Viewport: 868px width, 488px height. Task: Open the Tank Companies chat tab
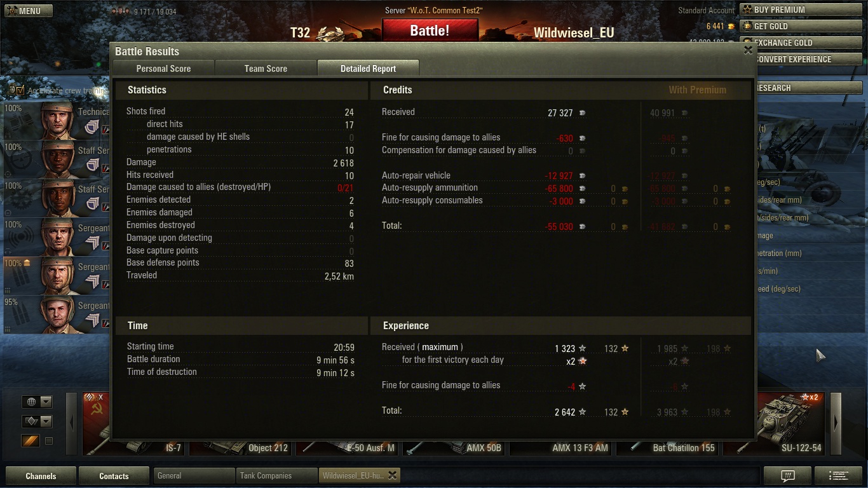click(x=276, y=475)
